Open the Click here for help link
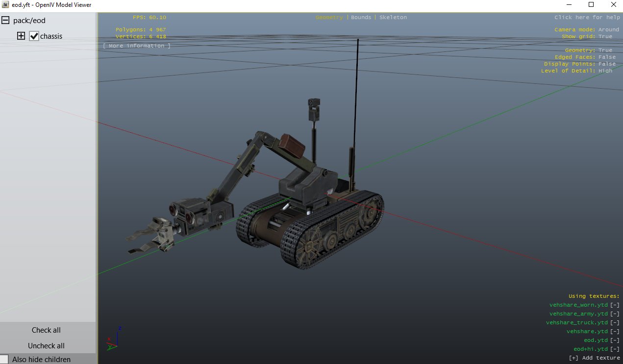The width and height of the screenshot is (623, 364). [x=587, y=17]
